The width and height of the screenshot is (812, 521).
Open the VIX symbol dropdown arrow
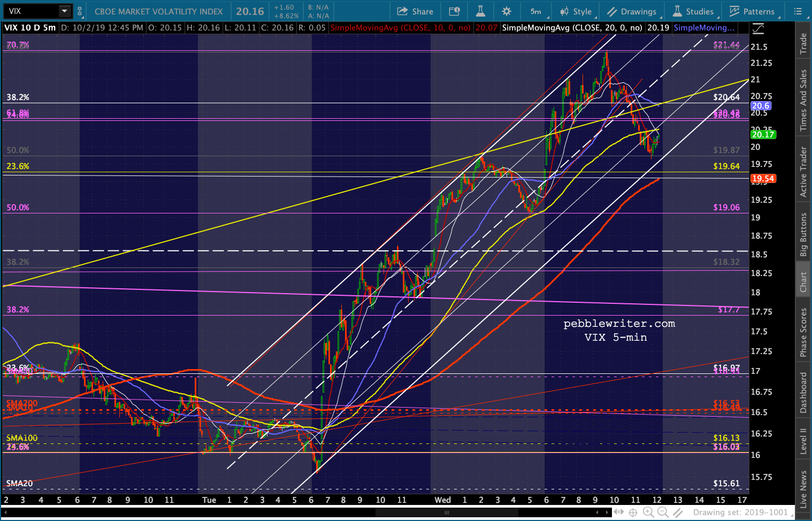click(x=64, y=11)
